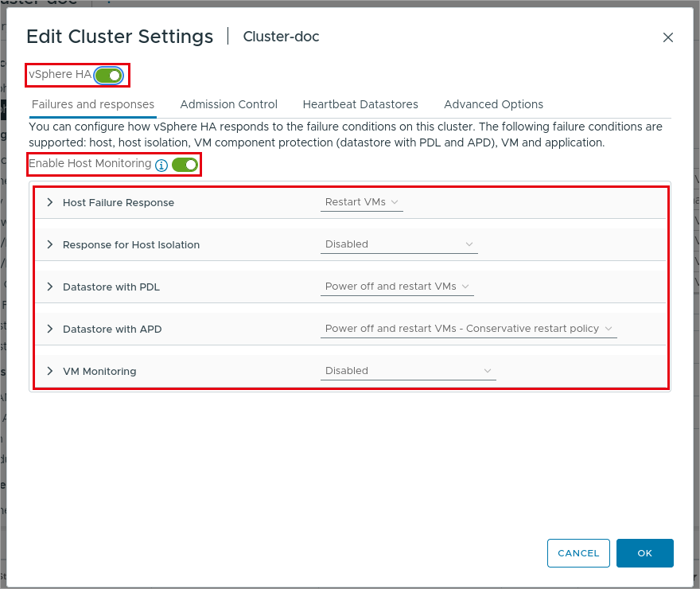The image size is (700, 589).
Task: Click the Enable Host Monitoring label
Action: click(90, 163)
